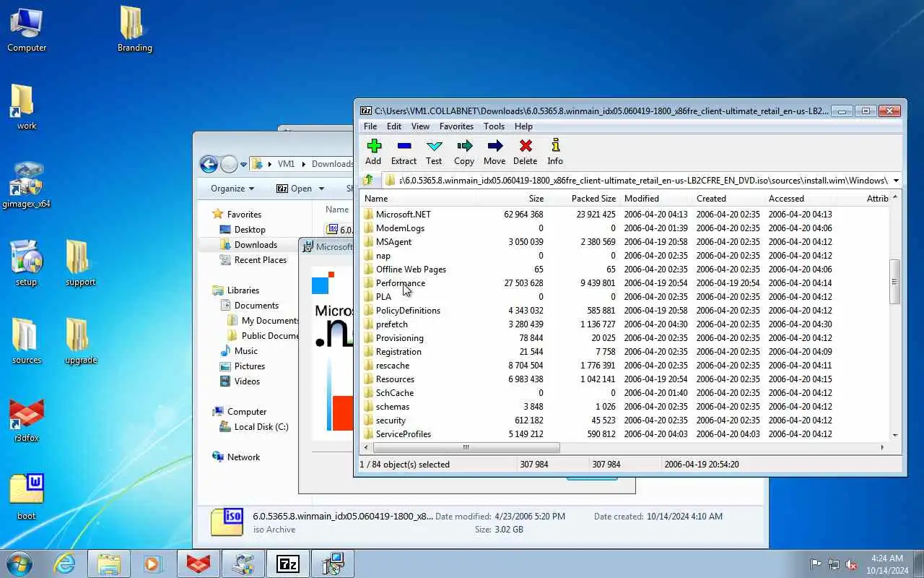
Task: Click the 7-Zip vertical scrollbar thumb
Action: pos(895,281)
